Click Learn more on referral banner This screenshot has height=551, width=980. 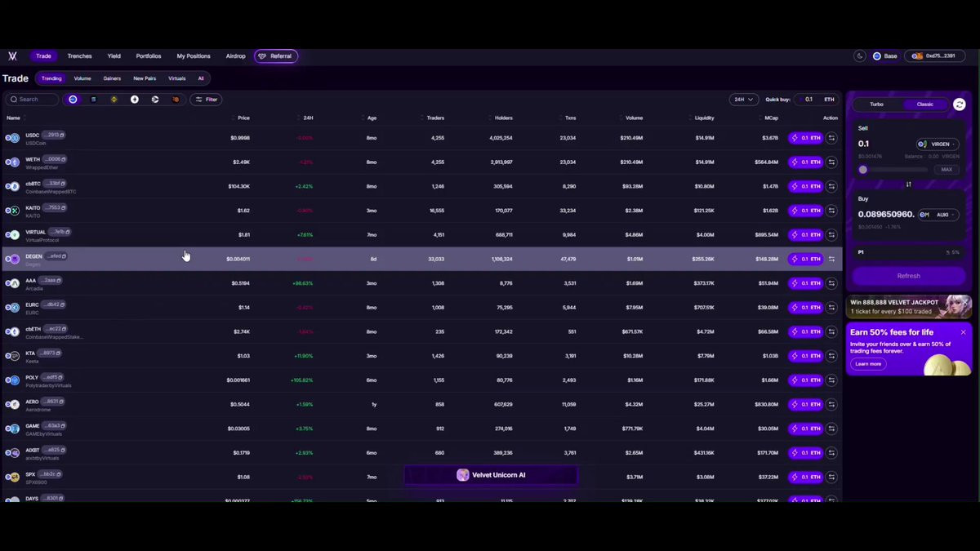pyautogui.click(x=868, y=364)
